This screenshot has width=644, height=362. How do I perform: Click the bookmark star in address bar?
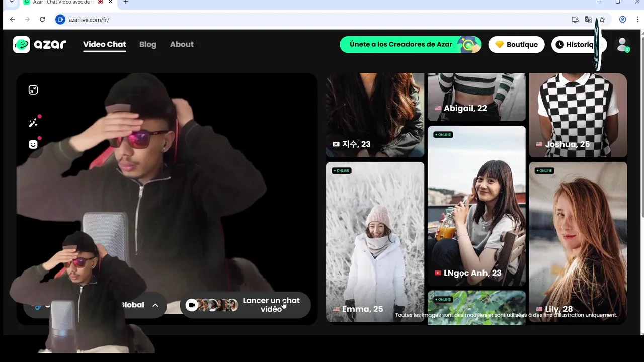[602, 20]
